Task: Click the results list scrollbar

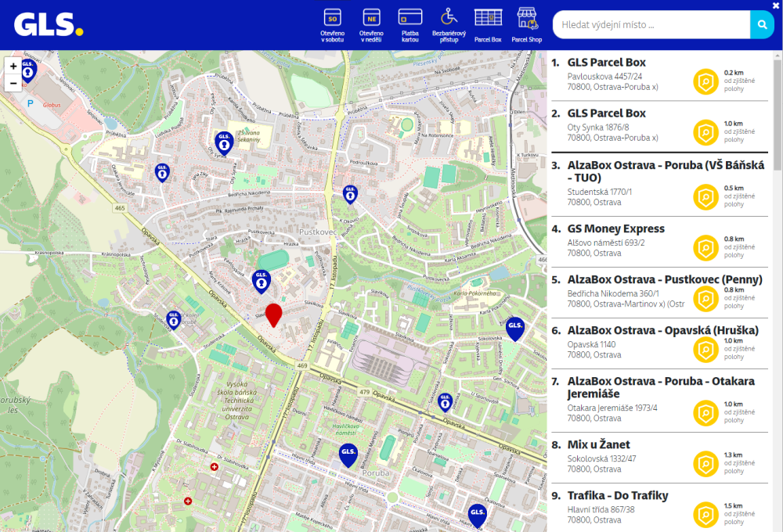Action: pos(778,115)
